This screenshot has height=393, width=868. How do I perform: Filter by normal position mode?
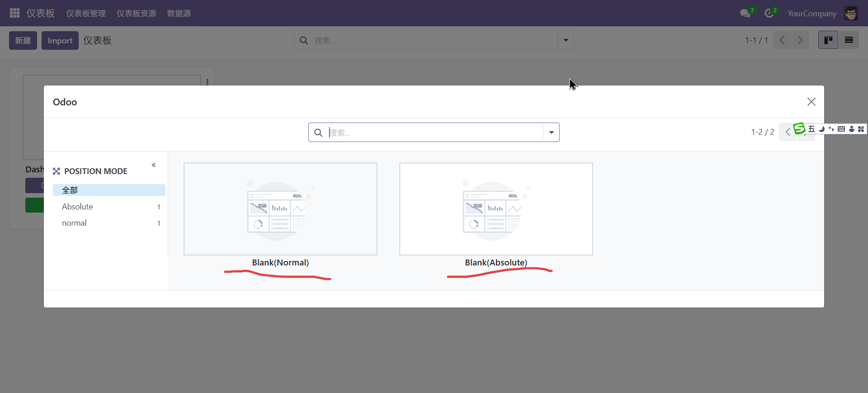pyautogui.click(x=75, y=223)
